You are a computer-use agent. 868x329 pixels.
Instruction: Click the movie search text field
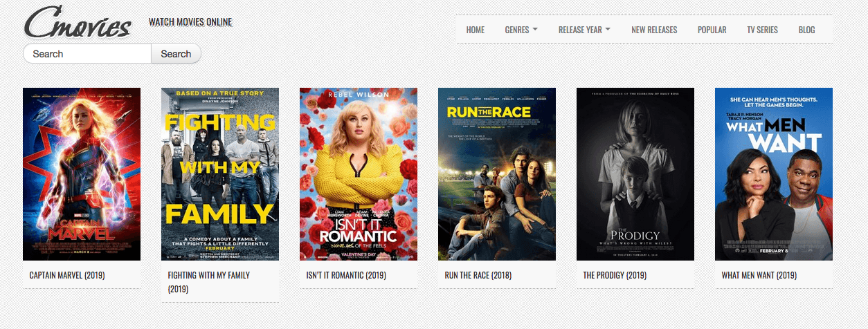coord(87,54)
